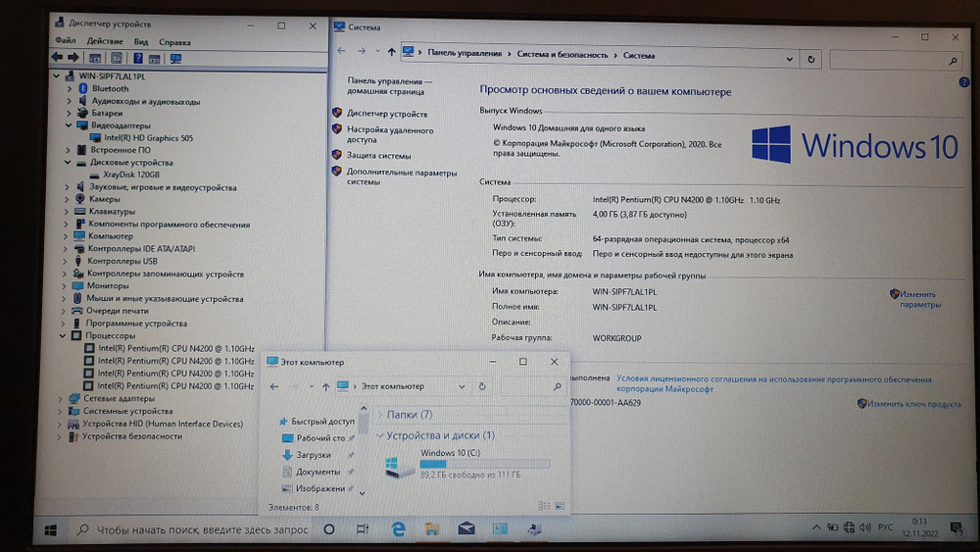
Task: Click up arrow in Этот компьютер window
Action: 325,387
